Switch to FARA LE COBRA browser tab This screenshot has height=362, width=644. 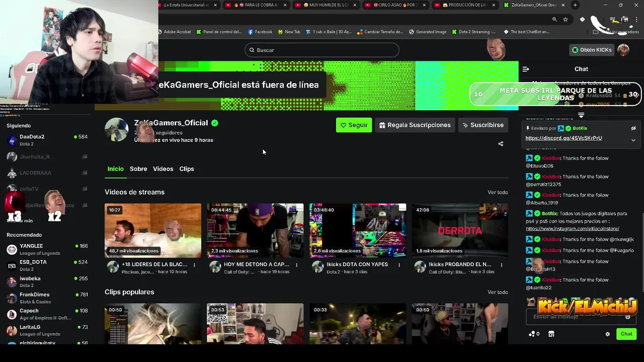click(256, 5)
